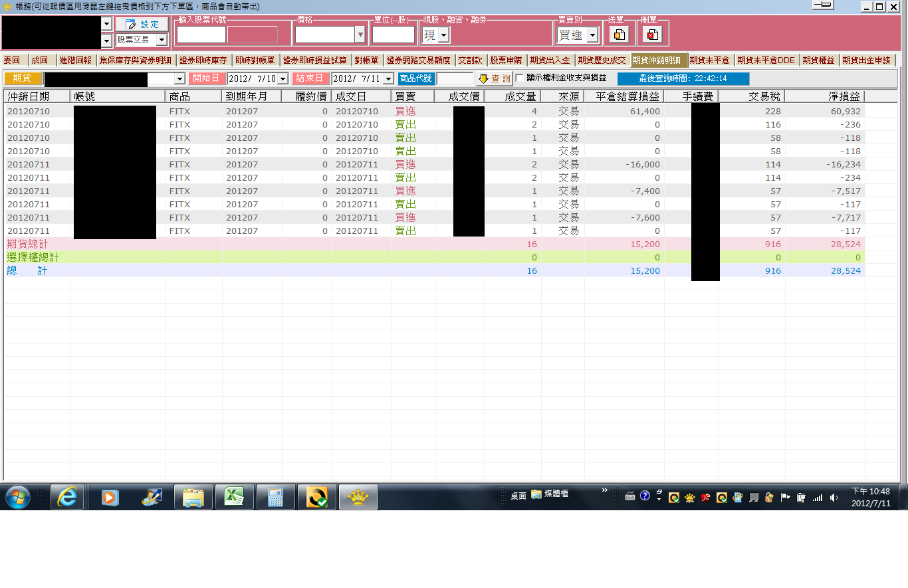Switch to the 期貨出金申請 tab
The width and height of the screenshot is (908, 588).
tap(867, 60)
